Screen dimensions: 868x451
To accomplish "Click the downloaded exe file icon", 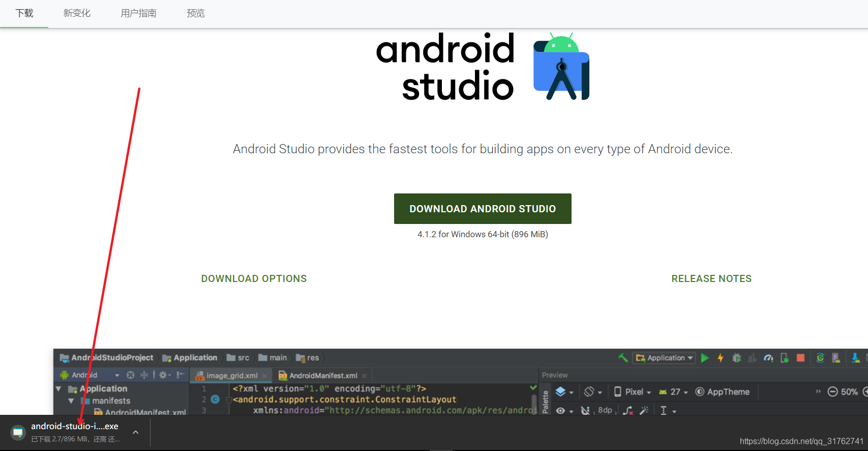I will 18,433.
